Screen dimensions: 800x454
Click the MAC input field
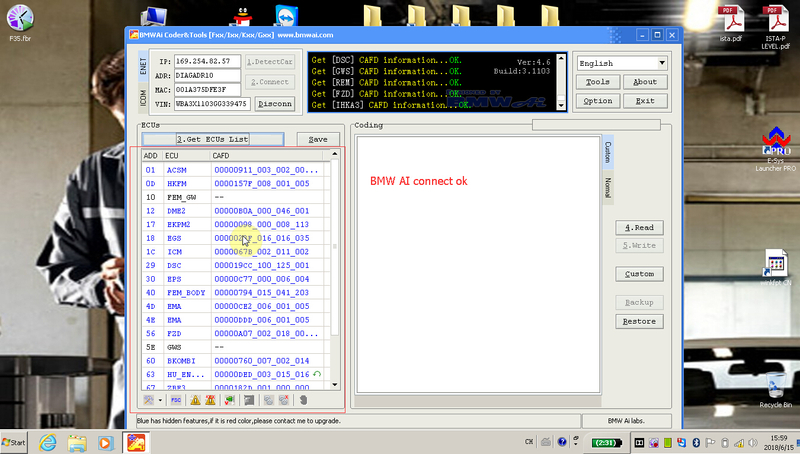point(207,90)
